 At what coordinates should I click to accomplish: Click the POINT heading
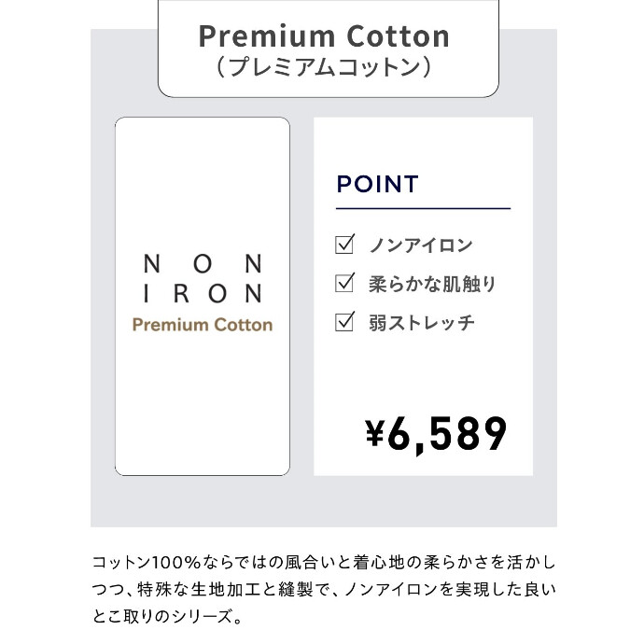point(377,184)
